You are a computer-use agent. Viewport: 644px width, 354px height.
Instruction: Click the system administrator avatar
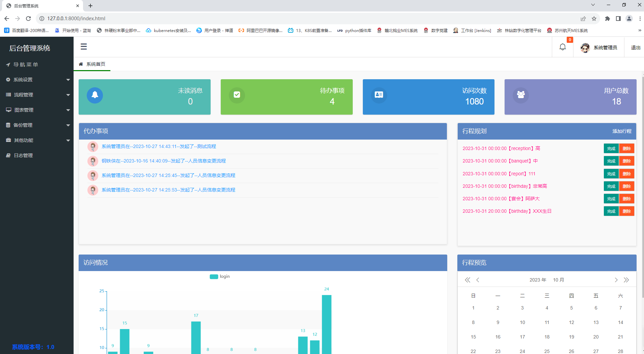click(584, 47)
